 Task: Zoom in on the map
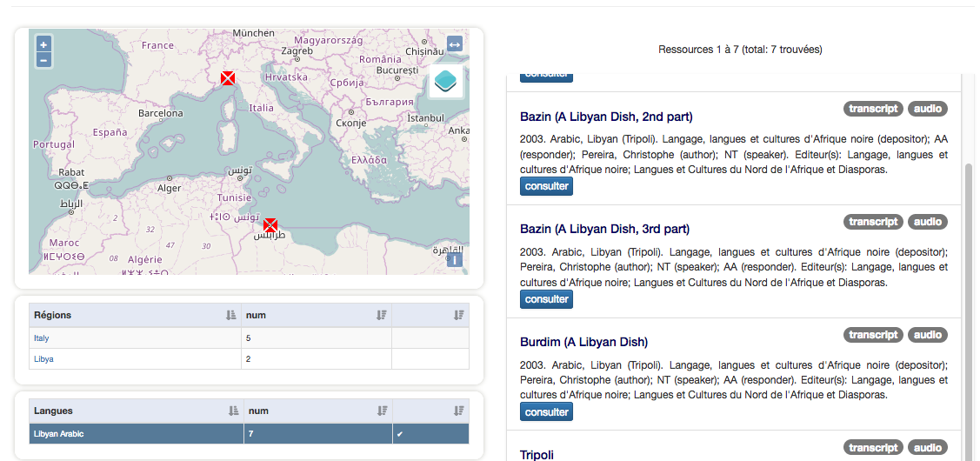pyautogui.click(x=43, y=43)
